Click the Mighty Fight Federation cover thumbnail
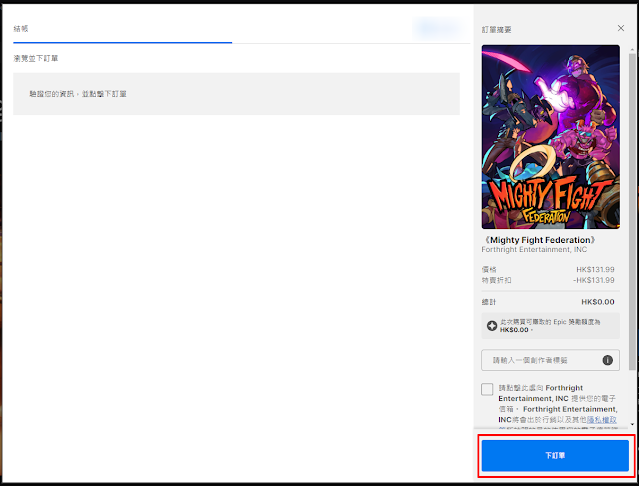The width and height of the screenshot is (639, 486). pyautogui.click(x=551, y=137)
